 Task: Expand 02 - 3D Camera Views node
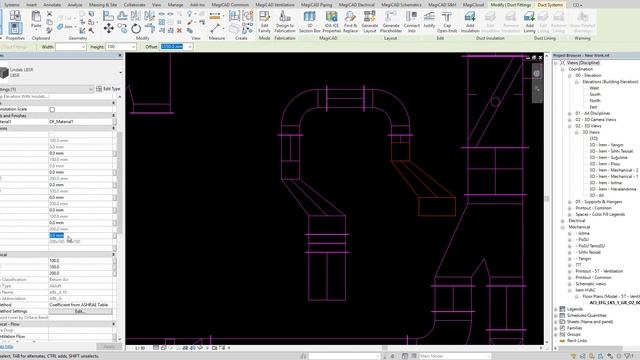(x=569, y=120)
